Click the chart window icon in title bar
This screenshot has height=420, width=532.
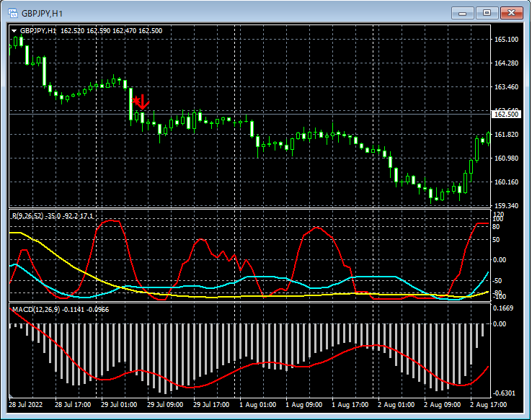click(x=12, y=13)
